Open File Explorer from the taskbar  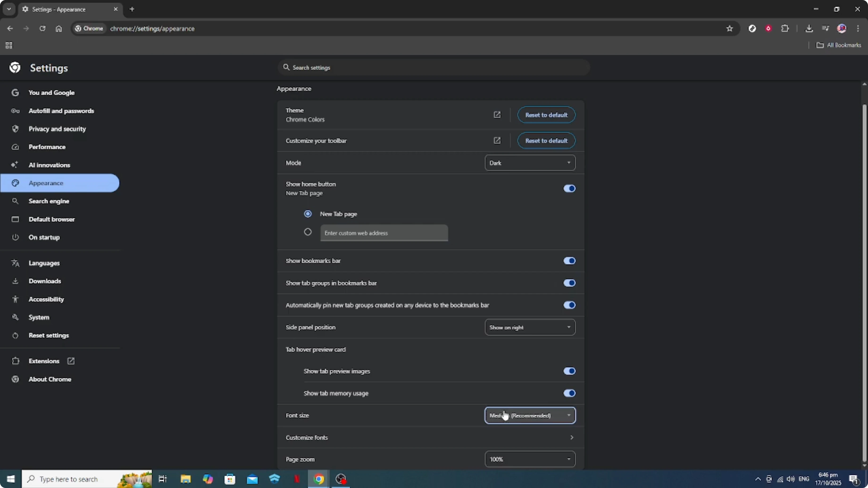[185, 479]
